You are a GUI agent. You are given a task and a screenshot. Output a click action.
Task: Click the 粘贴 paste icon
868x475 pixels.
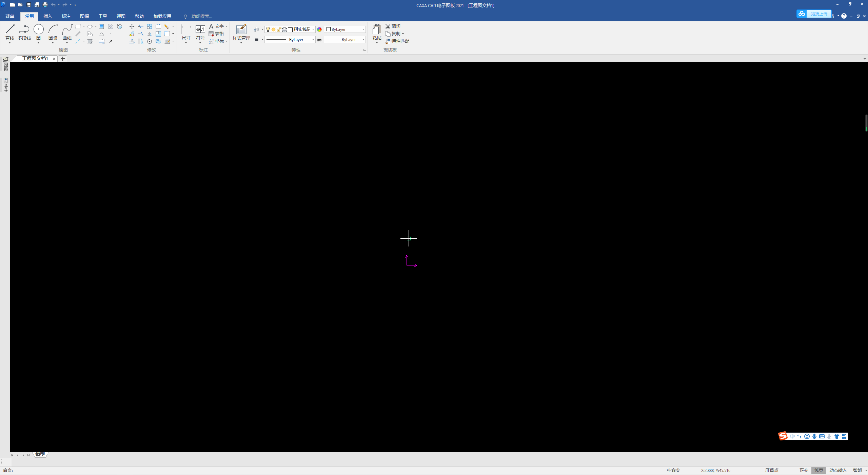click(x=377, y=33)
